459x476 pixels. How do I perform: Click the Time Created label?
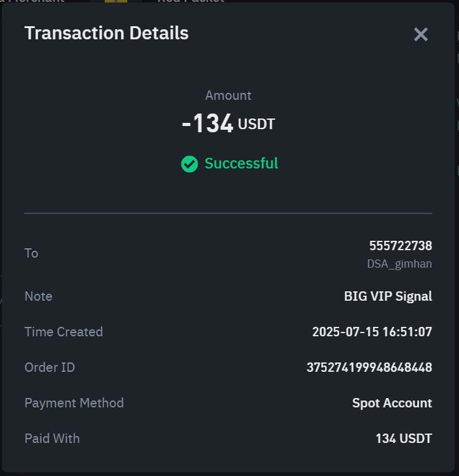coord(64,332)
